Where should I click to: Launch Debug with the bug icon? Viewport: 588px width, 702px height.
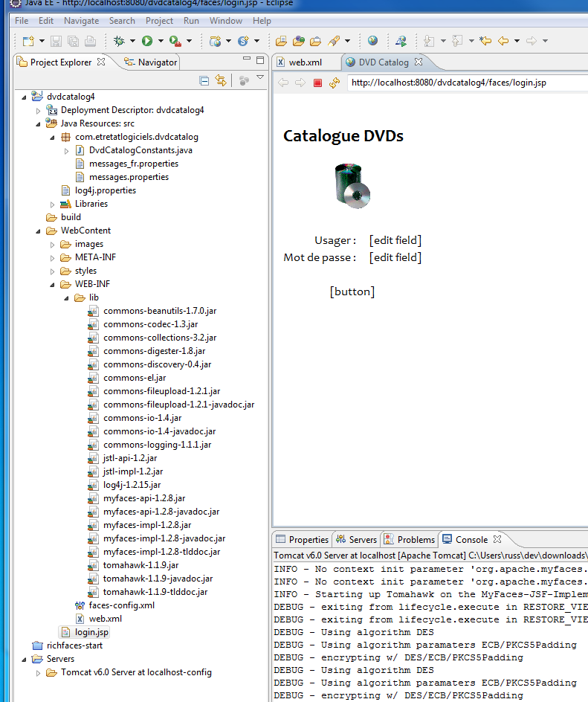coord(119,41)
